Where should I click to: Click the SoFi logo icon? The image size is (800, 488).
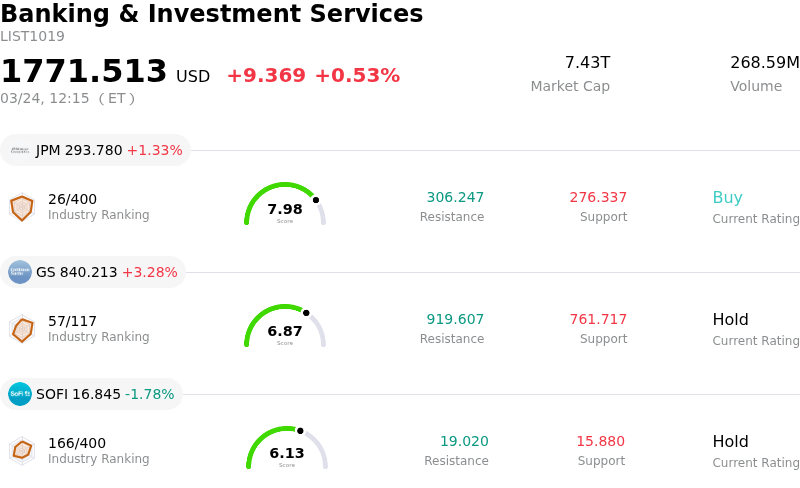point(20,394)
